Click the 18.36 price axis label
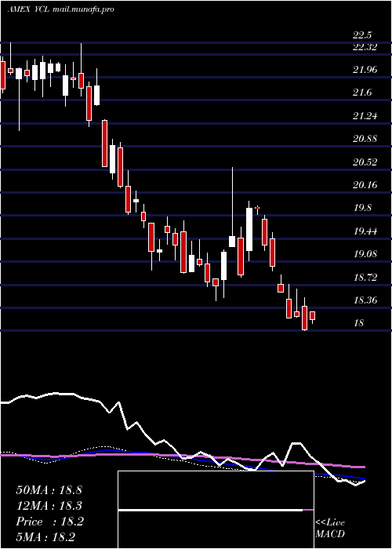This screenshot has width=392, height=549. [365, 300]
